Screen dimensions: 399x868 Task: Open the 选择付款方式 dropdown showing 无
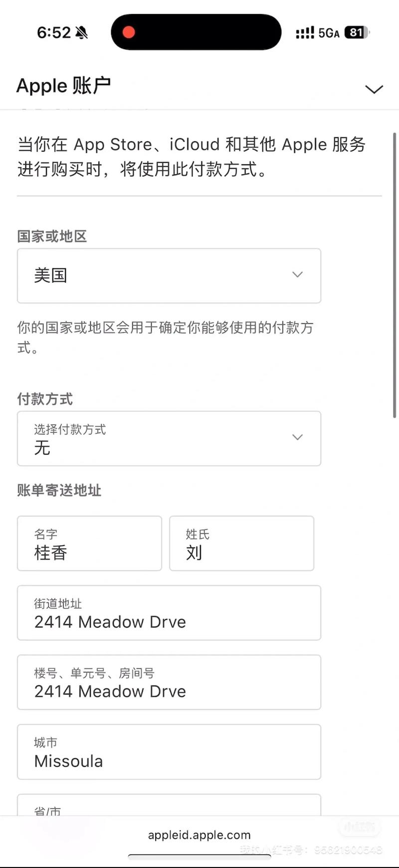(169, 438)
